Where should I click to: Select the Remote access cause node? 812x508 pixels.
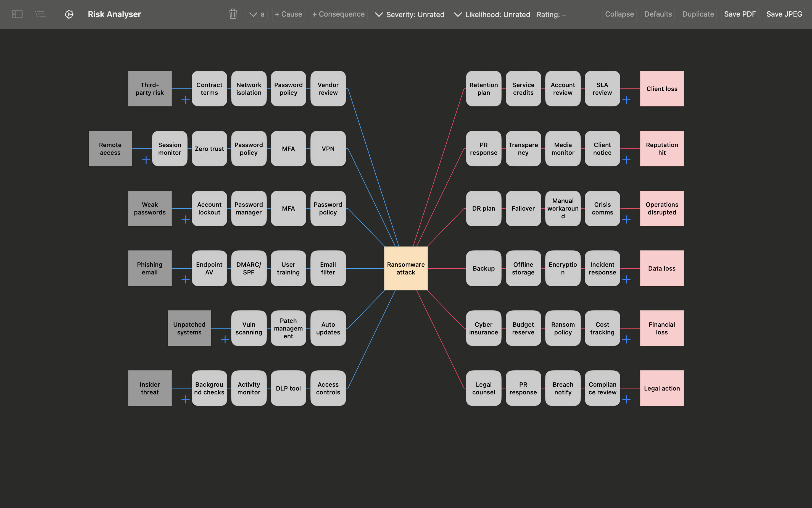pyautogui.click(x=110, y=148)
